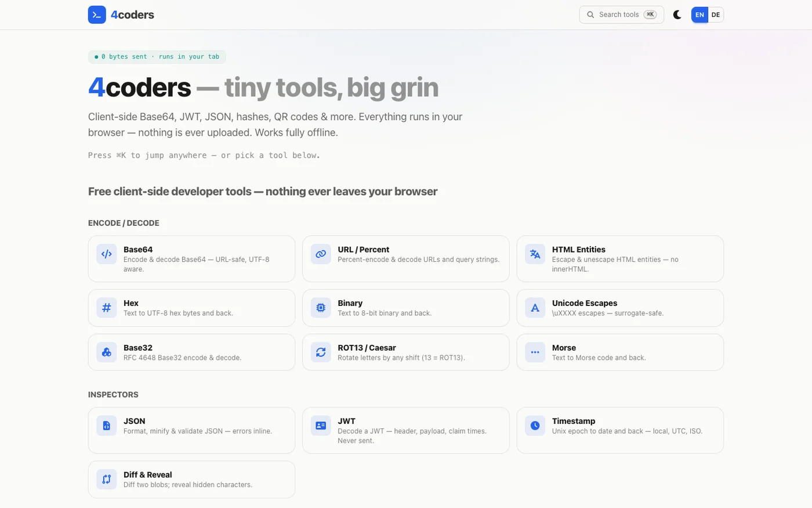812x508 pixels.
Task: Click the "0 bytes sent · runs in your tab" badge
Action: (157, 57)
